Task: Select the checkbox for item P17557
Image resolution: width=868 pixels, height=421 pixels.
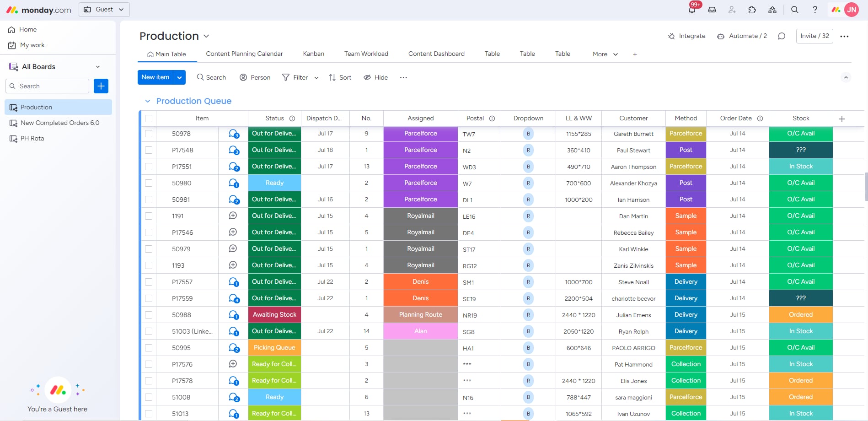Action: [x=149, y=282]
